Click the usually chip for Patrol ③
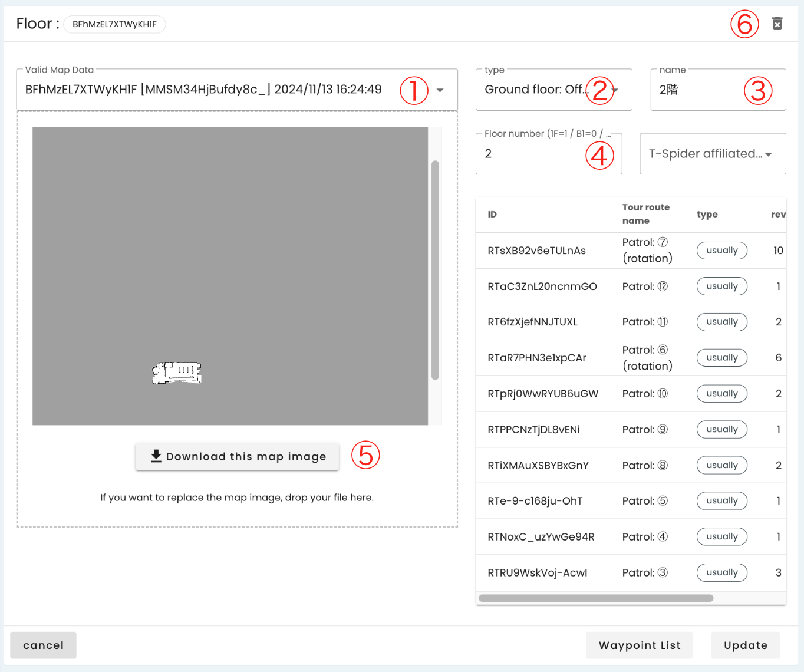Viewport: 804px width, 672px height. 722,573
